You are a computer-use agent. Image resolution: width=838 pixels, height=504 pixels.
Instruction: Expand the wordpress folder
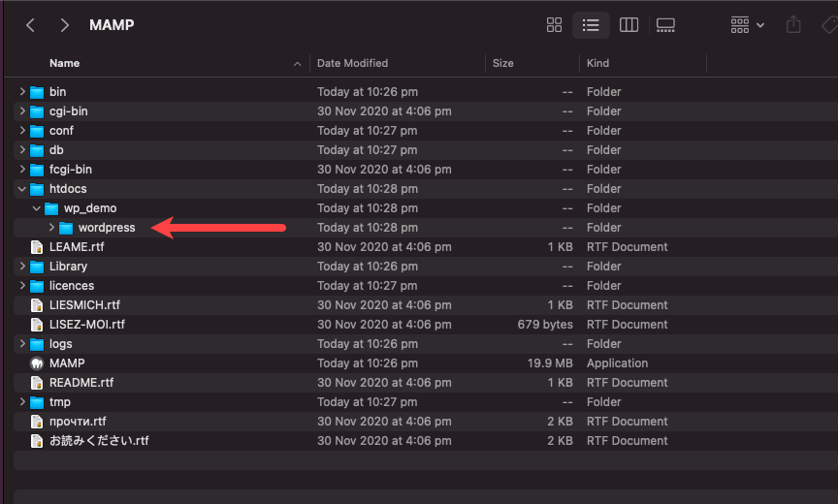click(51, 228)
